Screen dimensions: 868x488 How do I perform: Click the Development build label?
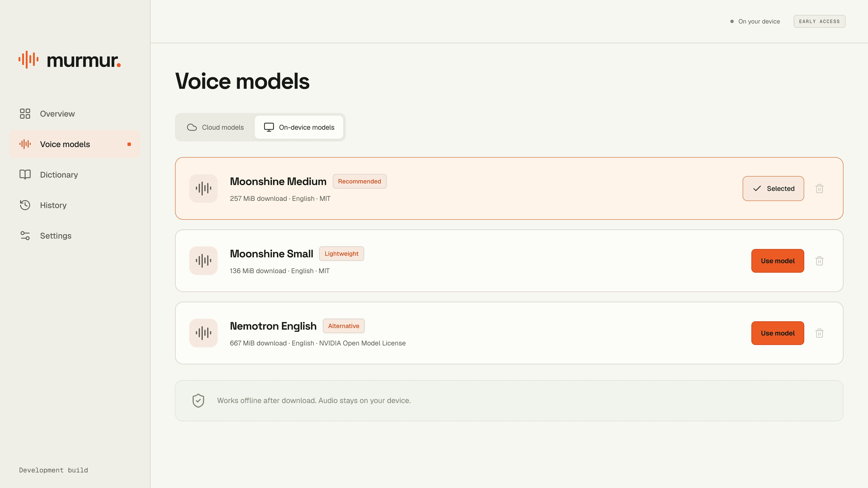click(x=53, y=470)
